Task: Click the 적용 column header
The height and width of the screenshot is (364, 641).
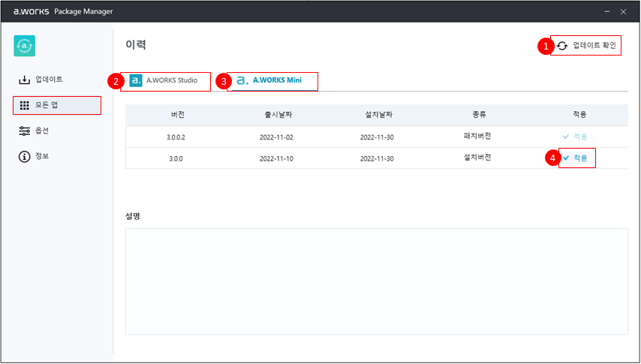Action: pos(579,115)
